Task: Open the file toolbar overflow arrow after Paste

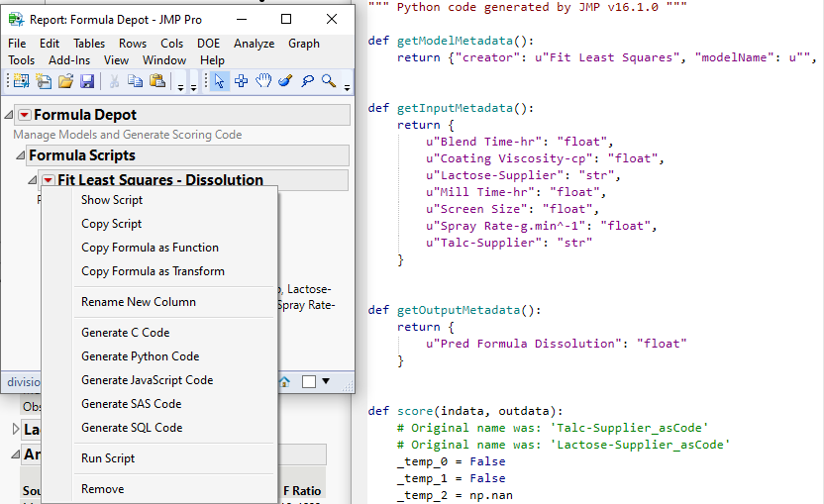Action: (180, 87)
